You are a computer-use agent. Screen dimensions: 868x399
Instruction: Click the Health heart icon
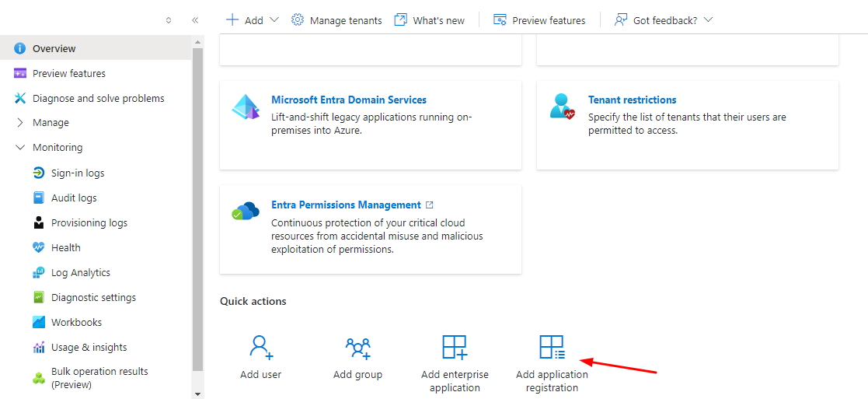pos(38,247)
